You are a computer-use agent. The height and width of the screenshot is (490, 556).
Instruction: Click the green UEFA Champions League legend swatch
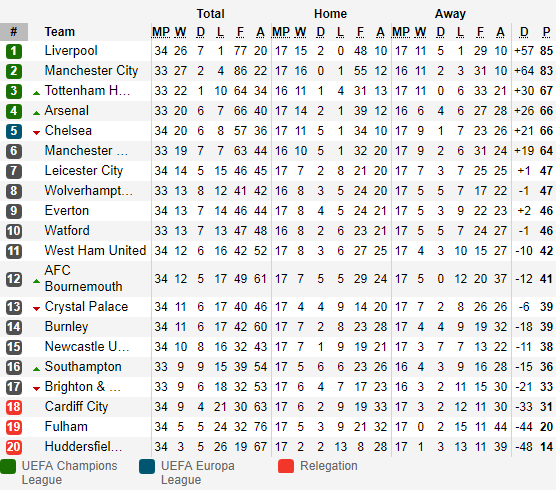pos(8,466)
